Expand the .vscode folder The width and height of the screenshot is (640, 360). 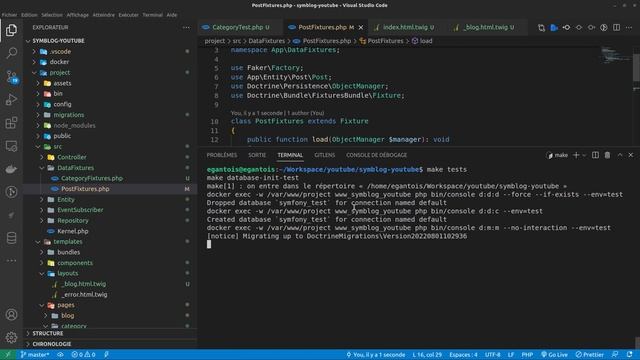coord(110,51)
